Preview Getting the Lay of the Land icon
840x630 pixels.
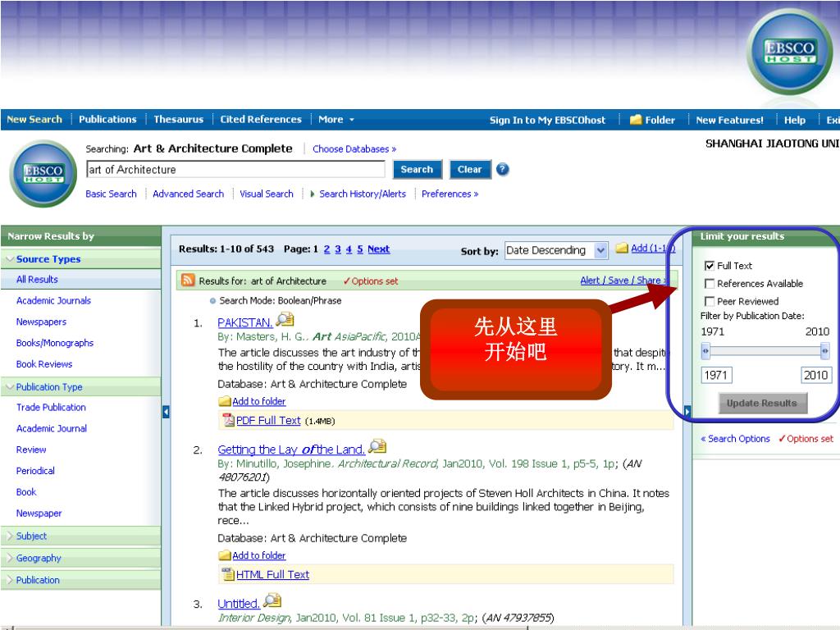[x=377, y=445]
